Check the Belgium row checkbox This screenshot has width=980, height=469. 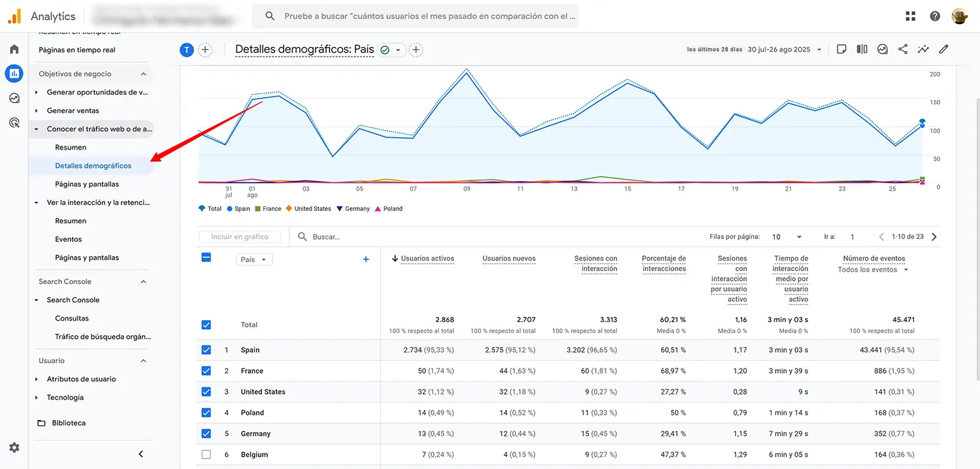(x=206, y=454)
